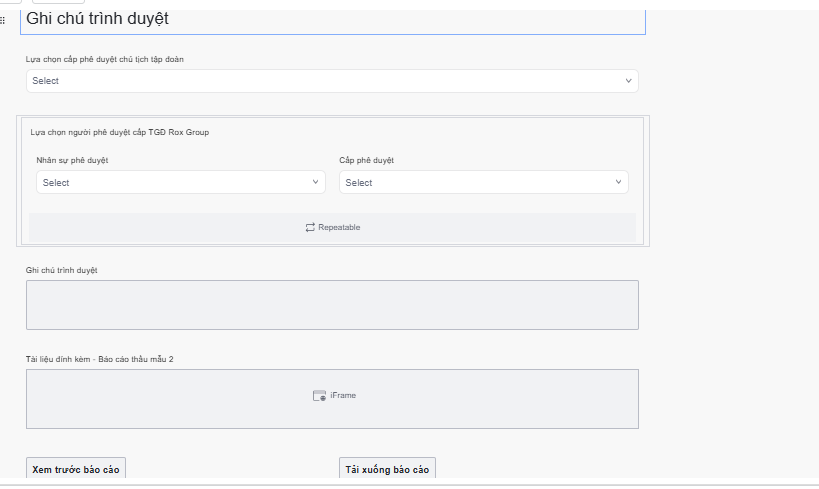Click the small label above the notes textarea
Screen dimensions: 819x489
coord(61,269)
